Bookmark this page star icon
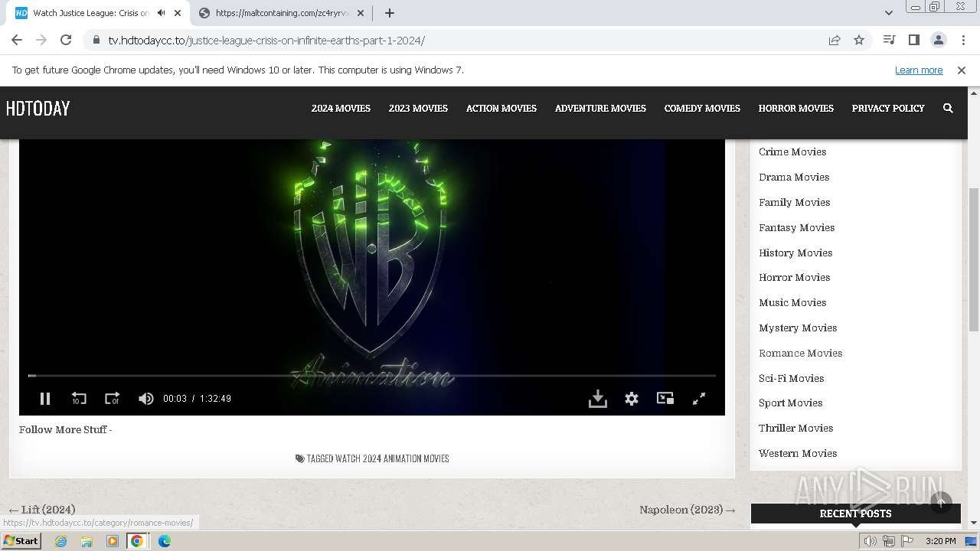 tap(859, 40)
